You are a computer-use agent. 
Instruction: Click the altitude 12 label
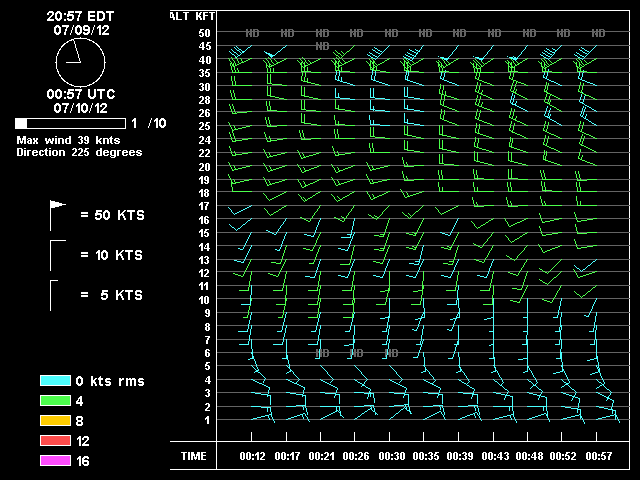click(204, 273)
